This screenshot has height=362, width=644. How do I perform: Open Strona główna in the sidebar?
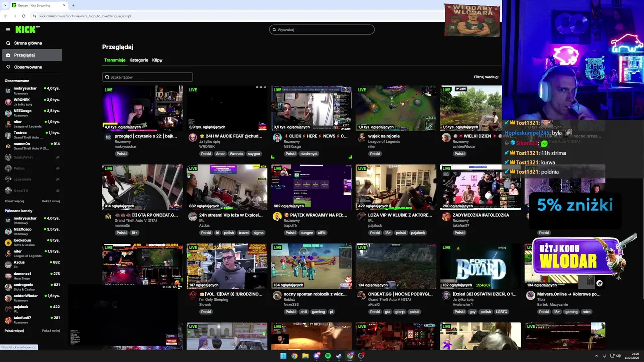[x=32, y=43]
